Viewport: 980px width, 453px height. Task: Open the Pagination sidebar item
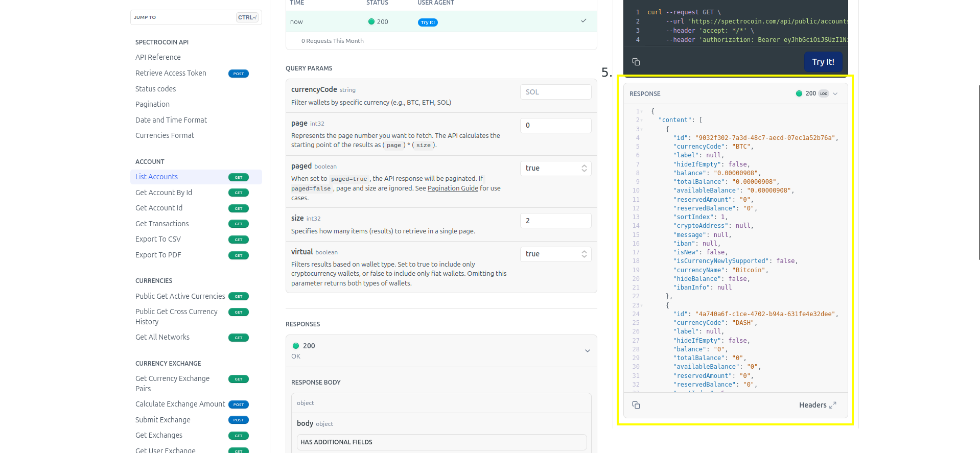pyautogui.click(x=152, y=104)
